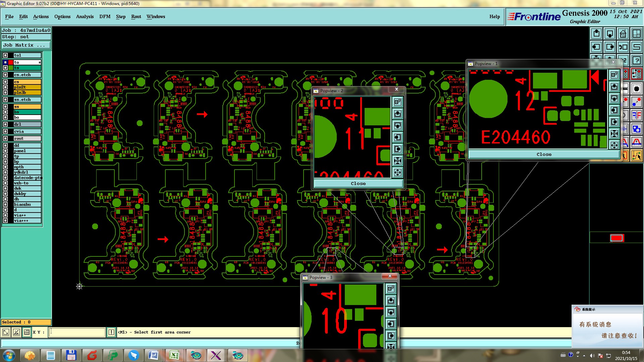
Task: Click the pan up icon in main toolbar
Action: pos(596,34)
